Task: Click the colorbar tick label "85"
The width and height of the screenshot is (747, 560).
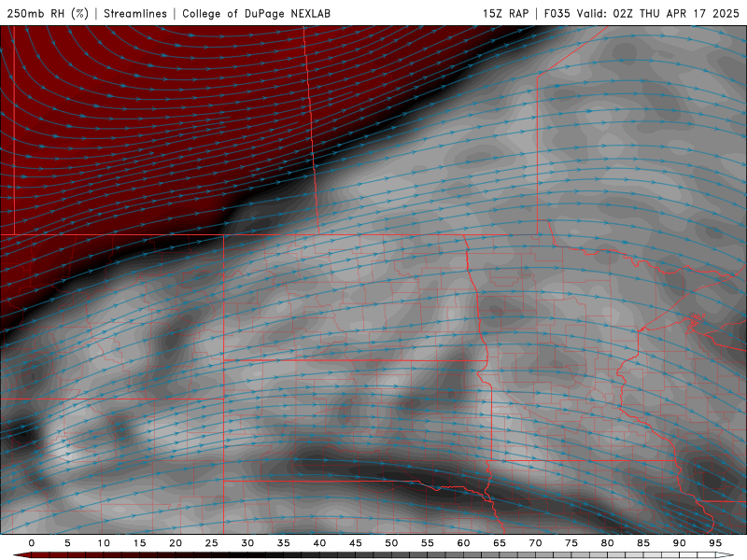Action: [x=643, y=543]
